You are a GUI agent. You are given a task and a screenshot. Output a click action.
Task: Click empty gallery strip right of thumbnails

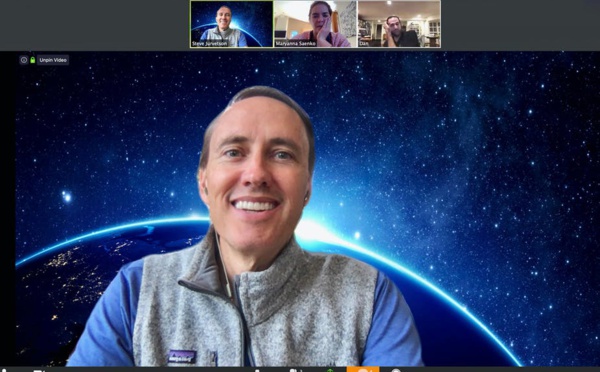click(x=520, y=25)
